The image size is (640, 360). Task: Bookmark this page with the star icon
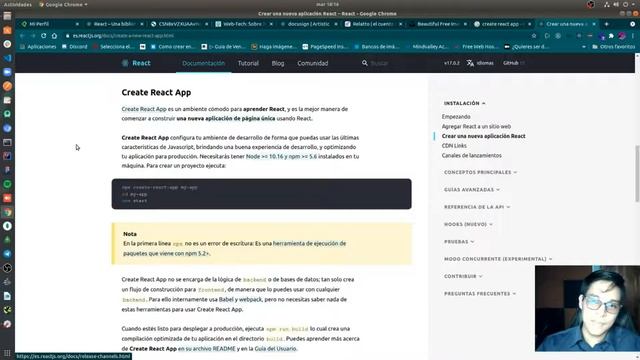[x=534, y=36]
